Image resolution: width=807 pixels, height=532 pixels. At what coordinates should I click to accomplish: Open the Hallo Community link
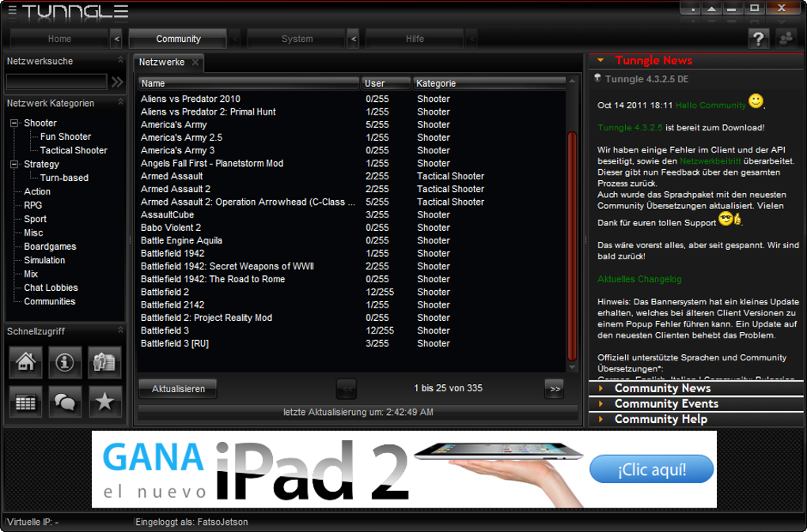(710, 105)
